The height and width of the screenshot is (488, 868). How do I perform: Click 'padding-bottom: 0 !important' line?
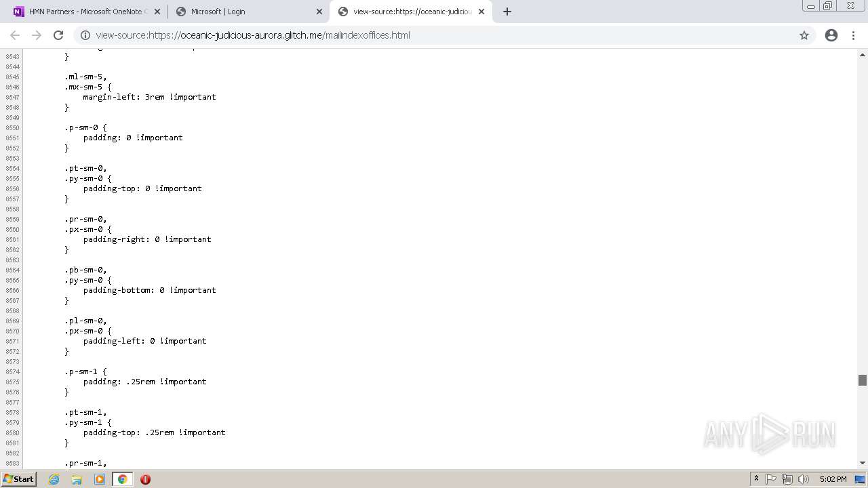tap(149, 290)
